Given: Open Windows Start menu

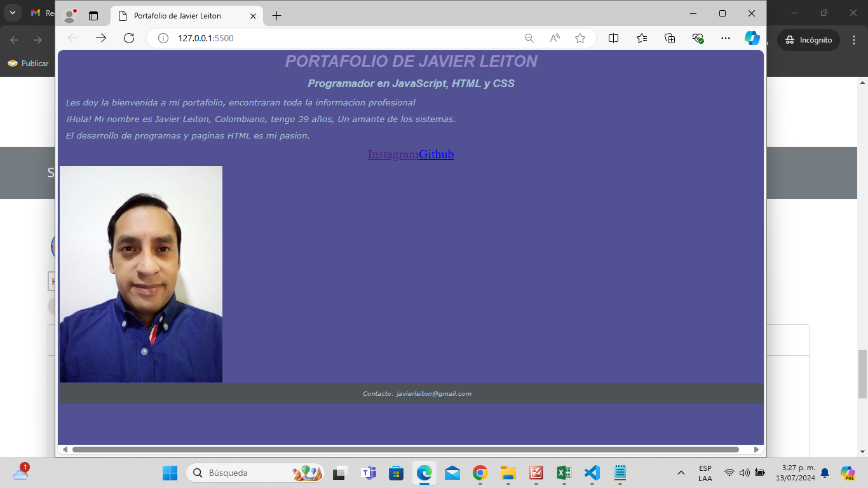Looking at the screenshot, I should pos(170,473).
